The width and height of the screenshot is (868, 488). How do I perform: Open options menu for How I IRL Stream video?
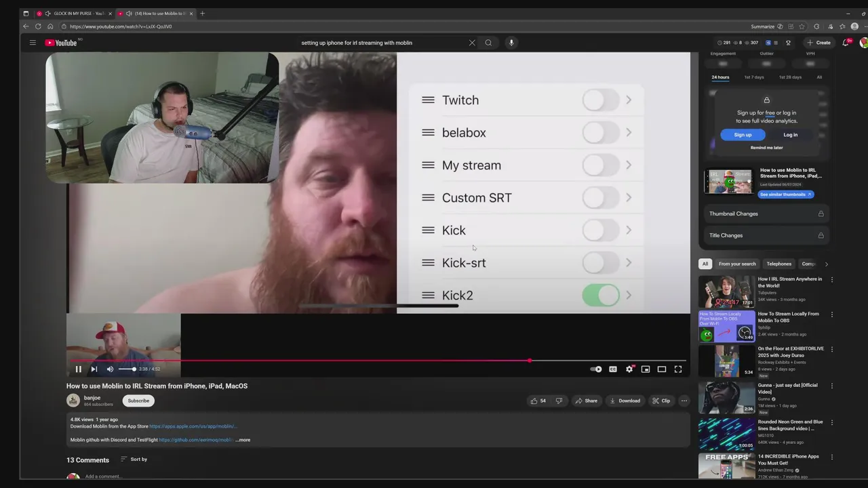point(832,279)
